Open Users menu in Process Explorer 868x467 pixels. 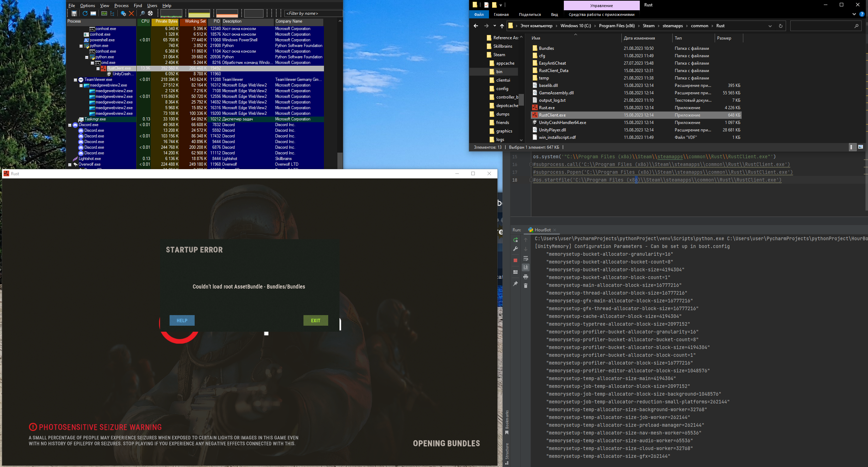coord(152,6)
